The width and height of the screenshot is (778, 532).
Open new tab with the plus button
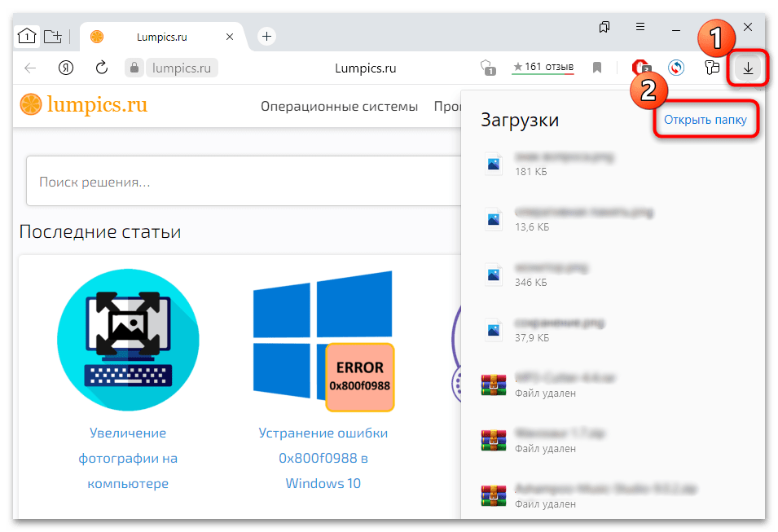click(x=266, y=36)
